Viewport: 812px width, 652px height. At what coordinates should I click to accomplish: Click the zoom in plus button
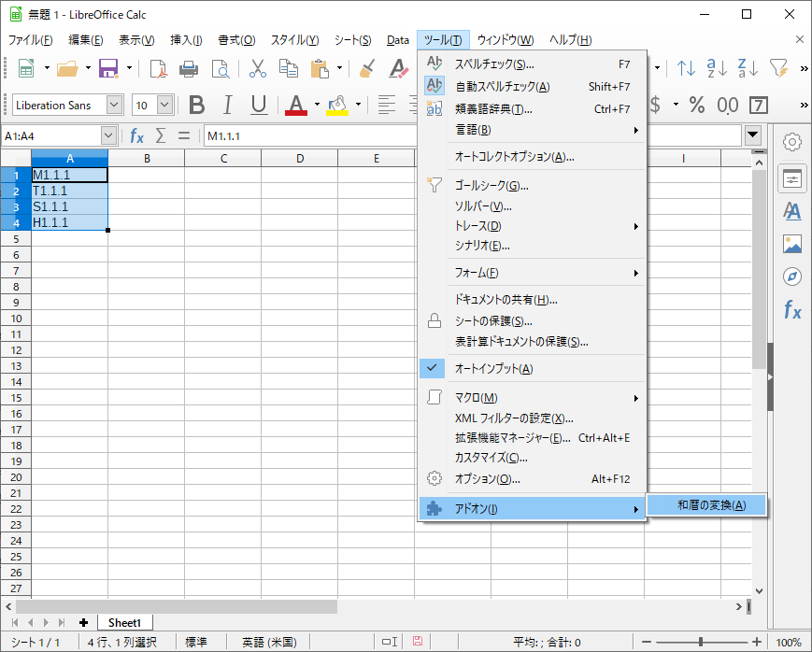[x=757, y=642]
